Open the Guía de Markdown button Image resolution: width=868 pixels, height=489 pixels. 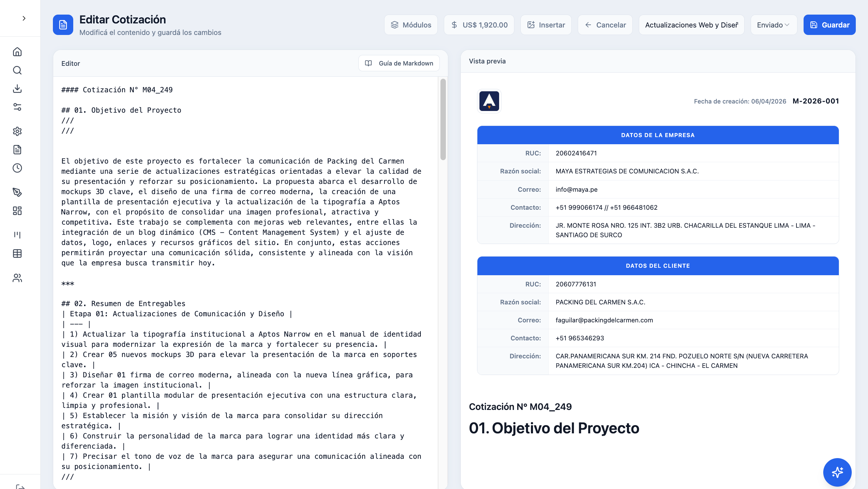click(x=399, y=63)
